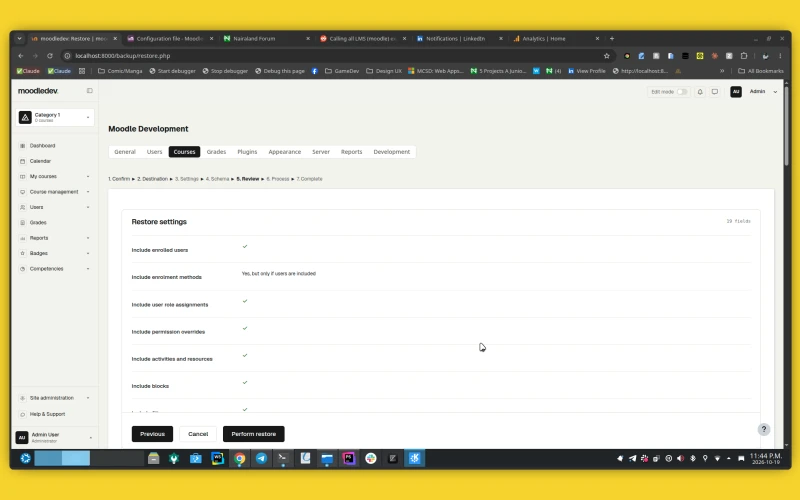Click the notifications bell icon
800x500 pixels.
tap(700, 92)
